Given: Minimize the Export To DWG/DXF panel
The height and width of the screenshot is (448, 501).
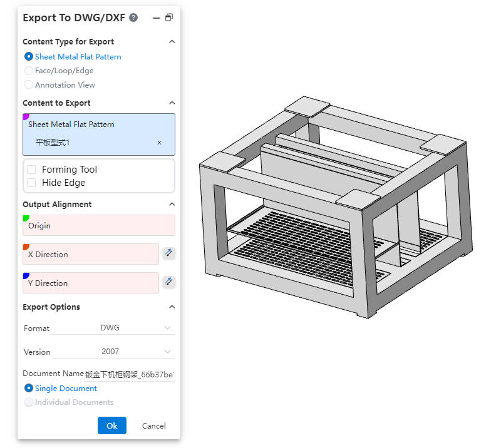Looking at the screenshot, I should pos(156,18).
